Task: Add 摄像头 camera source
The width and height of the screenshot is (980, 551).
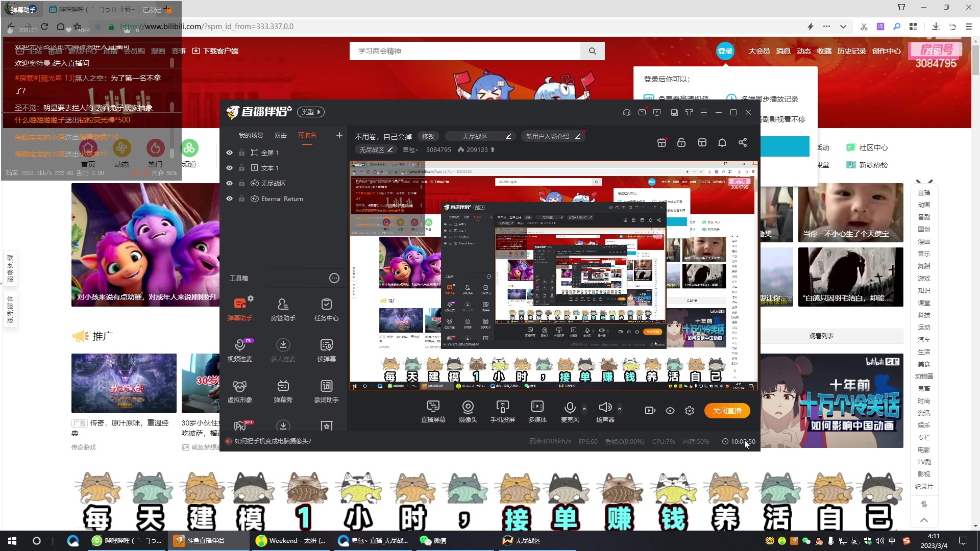Action: (468, 411)
